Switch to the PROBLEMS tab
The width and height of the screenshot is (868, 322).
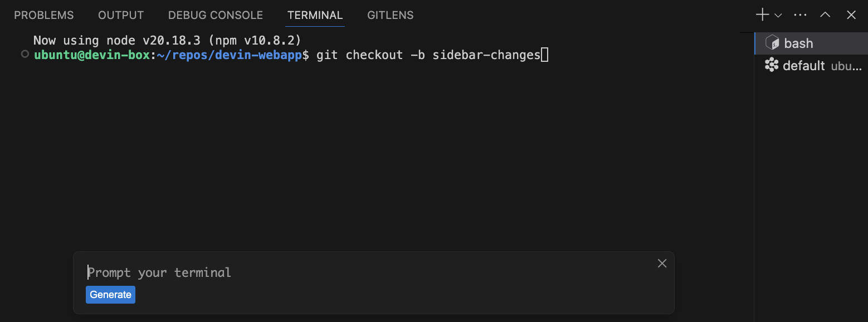tap(44, 15)
